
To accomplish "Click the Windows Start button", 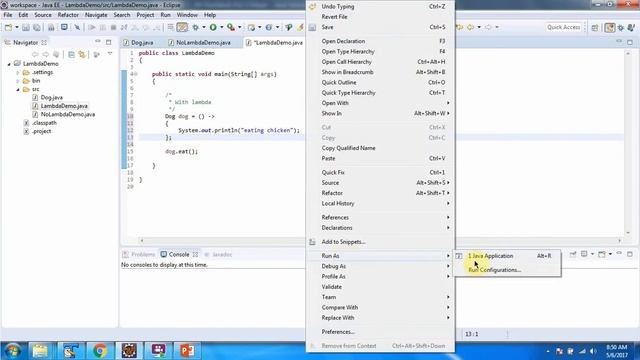I will tap(12, 351).
